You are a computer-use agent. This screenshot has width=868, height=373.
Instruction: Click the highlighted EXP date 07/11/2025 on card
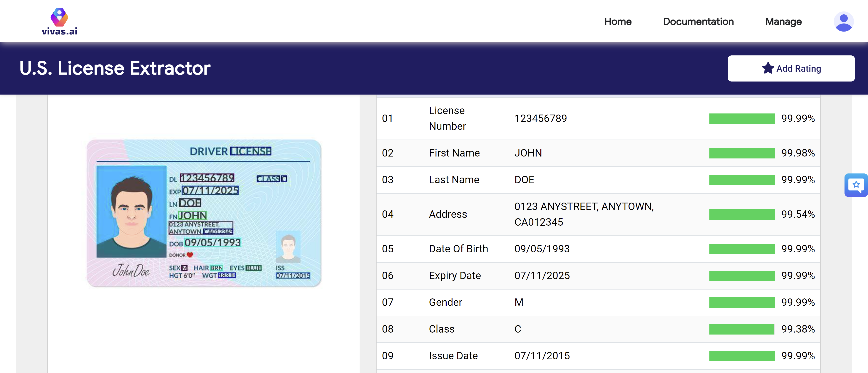[x=210, y=191]
